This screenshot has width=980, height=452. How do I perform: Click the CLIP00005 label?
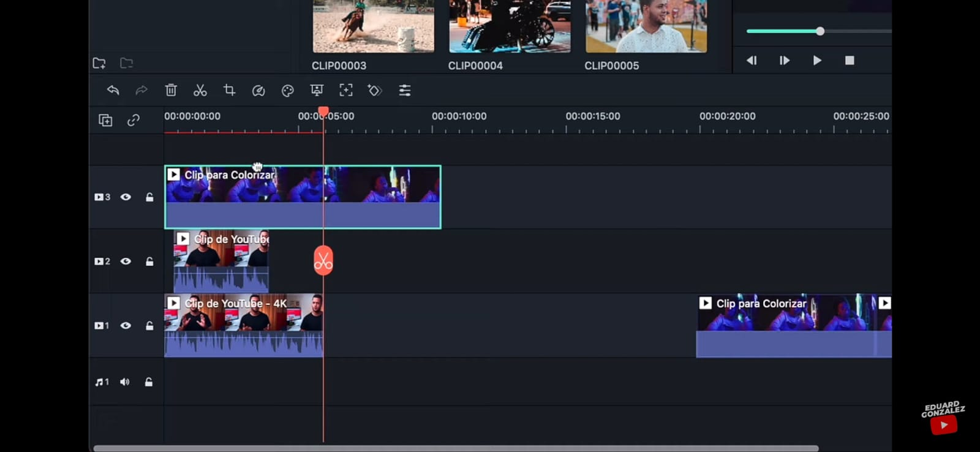click(611, 66)
